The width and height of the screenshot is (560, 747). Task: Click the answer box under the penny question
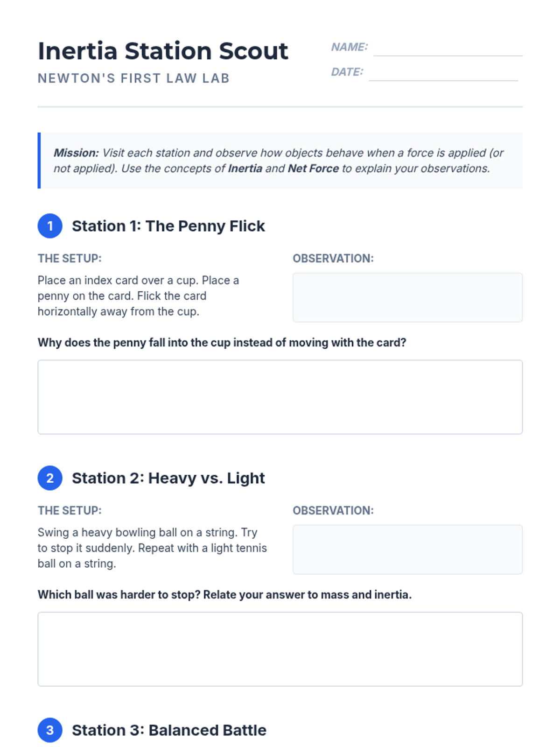point(280,397)
